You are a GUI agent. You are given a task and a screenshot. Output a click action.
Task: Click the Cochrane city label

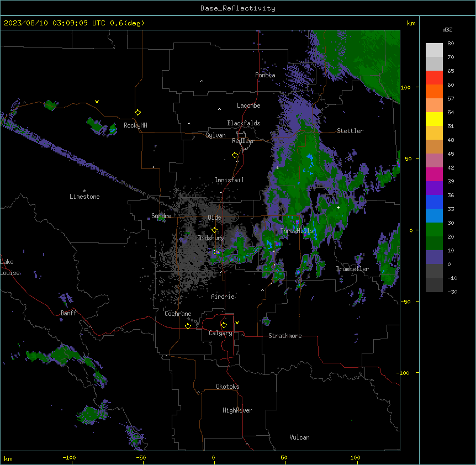pos(178,314)
